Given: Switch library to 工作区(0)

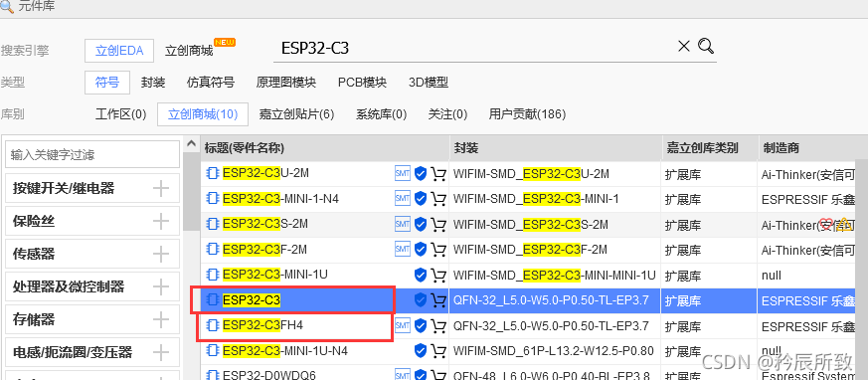Looking at the screenshot, I should pos(120,114).
